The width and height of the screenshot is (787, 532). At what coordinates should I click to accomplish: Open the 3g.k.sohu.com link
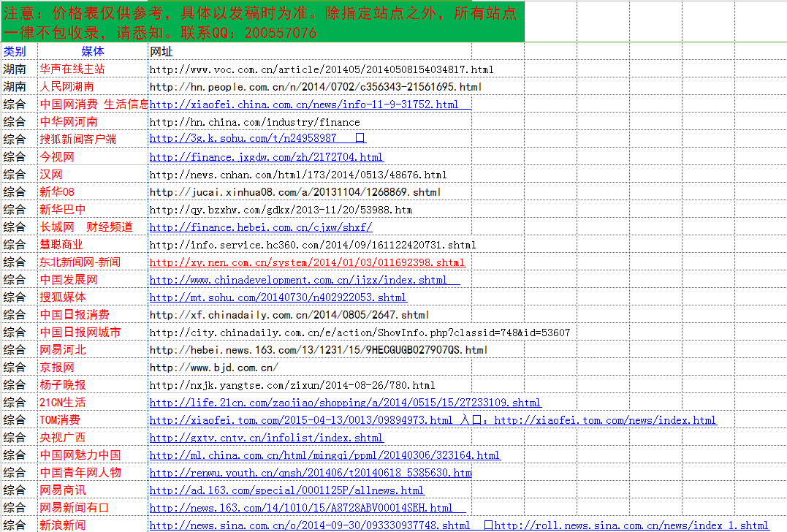tap(243, 138)
